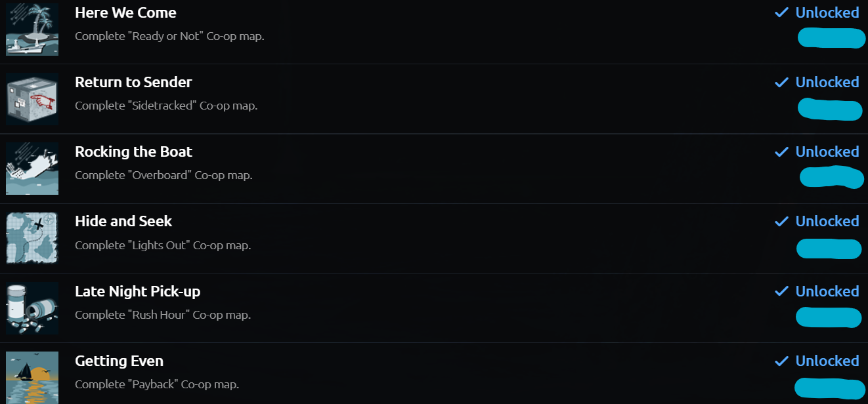Image resolution: width=868 pixels, height=404 pixels.
Task: Click Unlocked status for Hide and Seek
Action: tap(827, 221)
